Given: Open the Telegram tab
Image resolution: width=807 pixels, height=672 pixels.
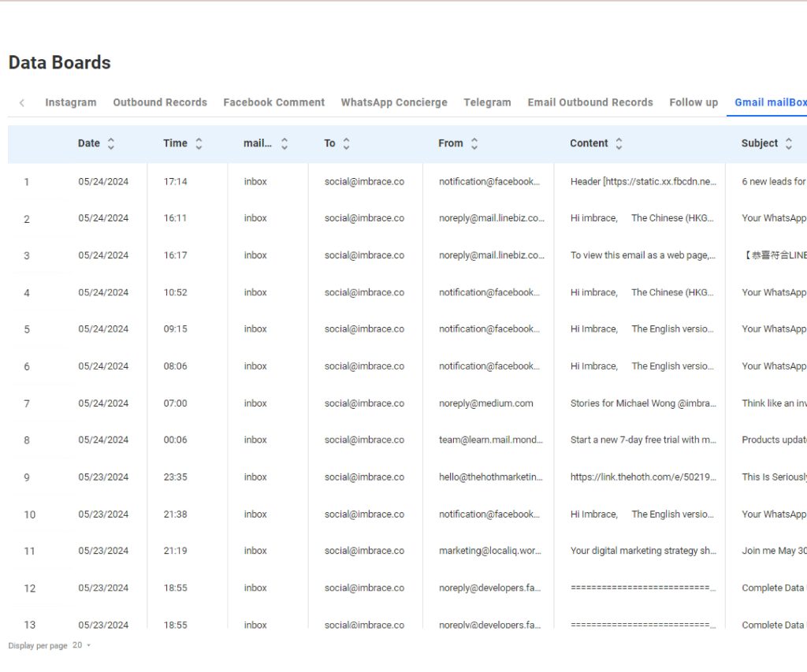Looking at the screenshot, I should (x=487, y=102).
